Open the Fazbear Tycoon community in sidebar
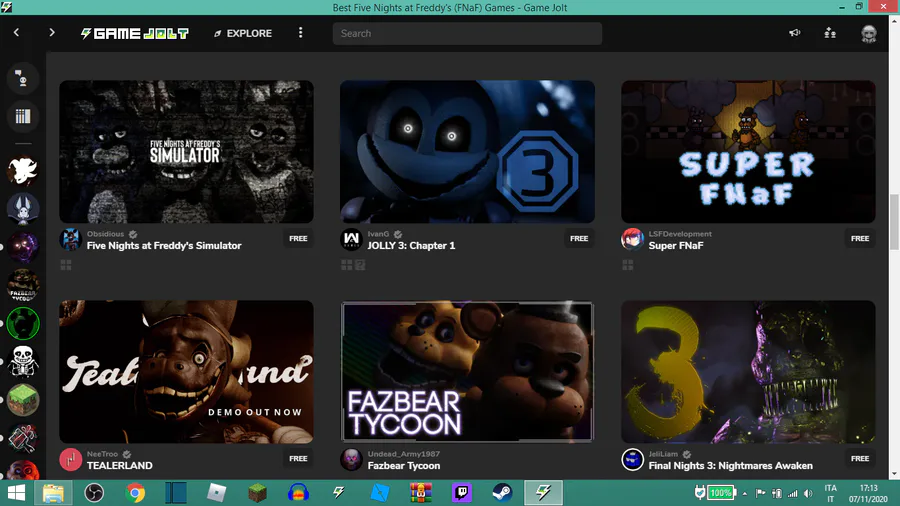 pos(23,285)
